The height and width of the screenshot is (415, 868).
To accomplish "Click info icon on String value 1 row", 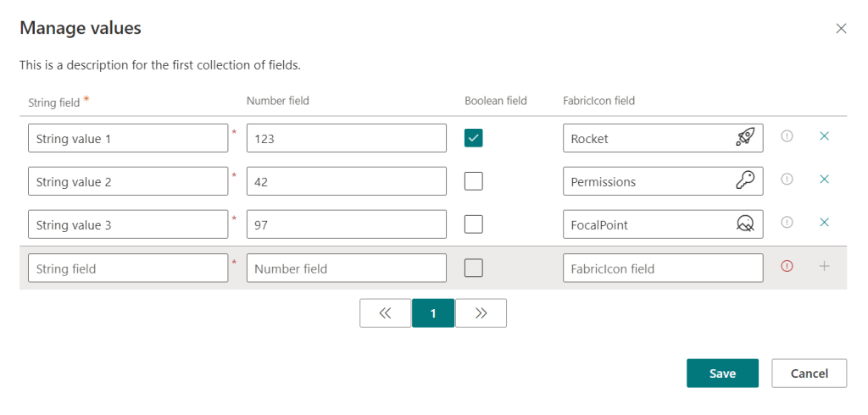I will pyautogui.click(x=787, y=136).
